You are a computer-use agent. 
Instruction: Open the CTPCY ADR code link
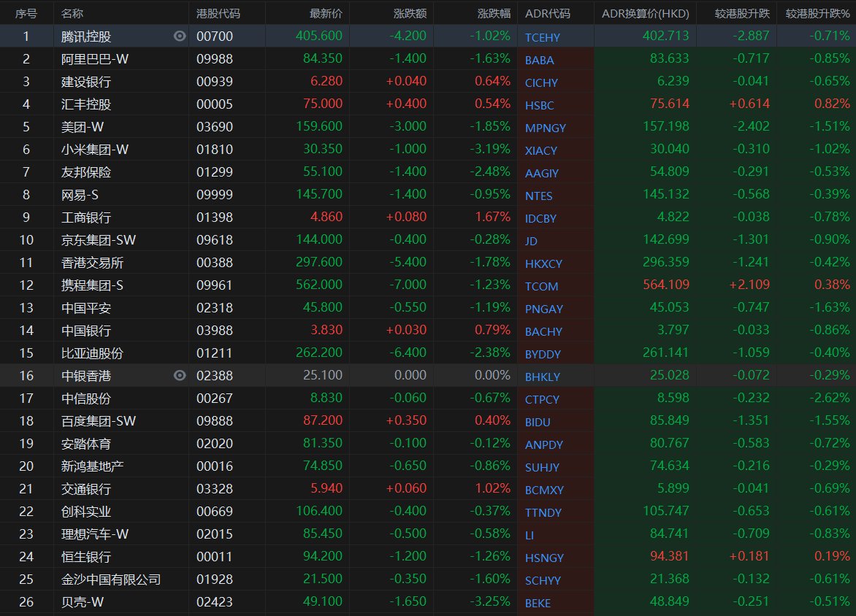[x=542, y=399]
